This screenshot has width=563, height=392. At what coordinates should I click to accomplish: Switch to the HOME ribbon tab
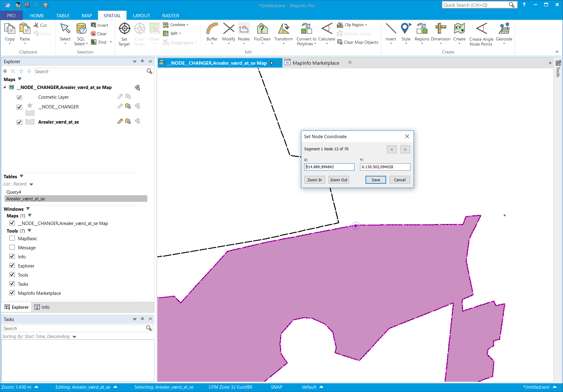pos(37,15)
